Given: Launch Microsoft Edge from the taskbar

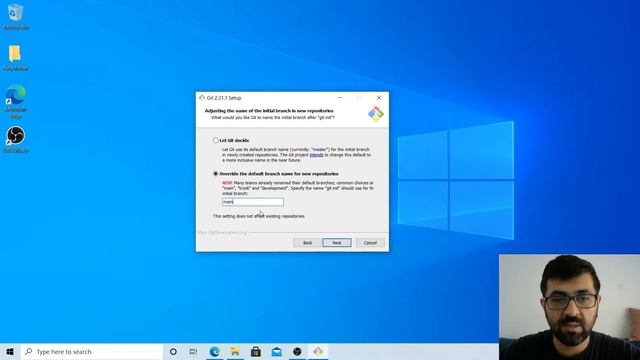Looking at the screenshot, I should (214, 351).
